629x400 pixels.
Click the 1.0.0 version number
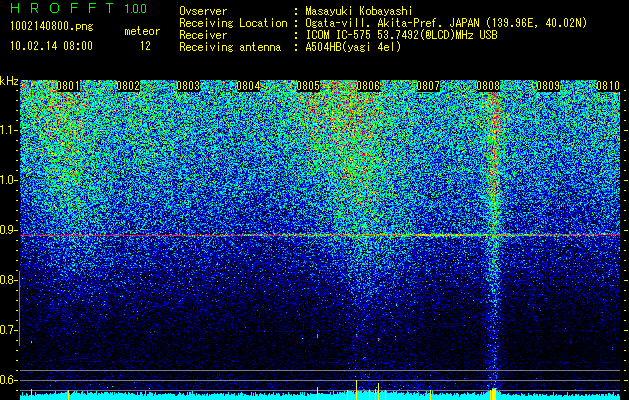pyautogui.click(x=136, y=9)
